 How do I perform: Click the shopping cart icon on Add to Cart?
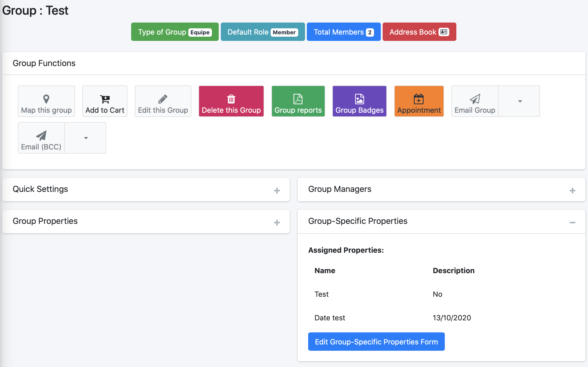pyautogui.click(x=105, y=99)
